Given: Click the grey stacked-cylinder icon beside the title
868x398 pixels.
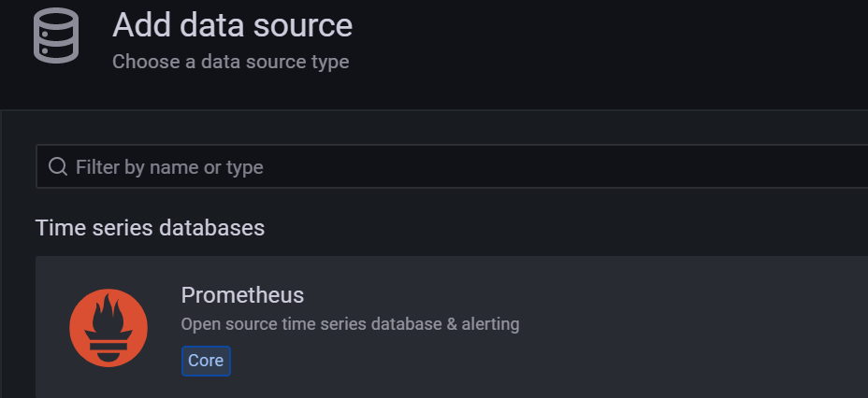Looking at the screenshot, I should (x=56, y=36).
